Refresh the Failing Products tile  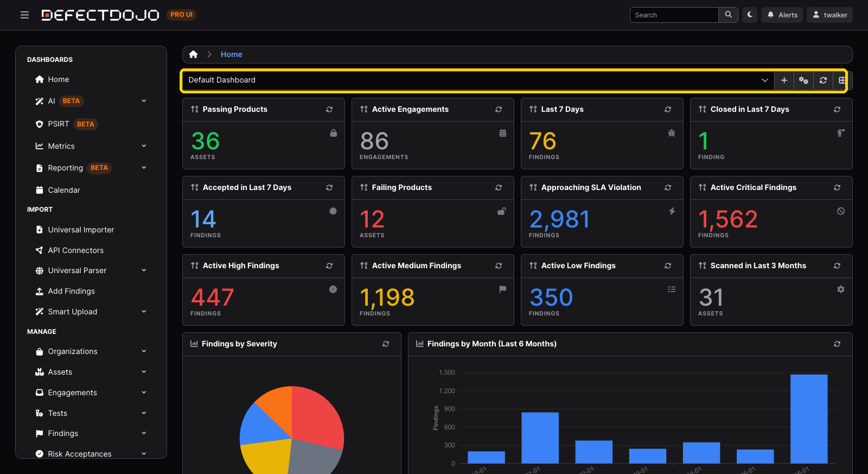[499, 187]
